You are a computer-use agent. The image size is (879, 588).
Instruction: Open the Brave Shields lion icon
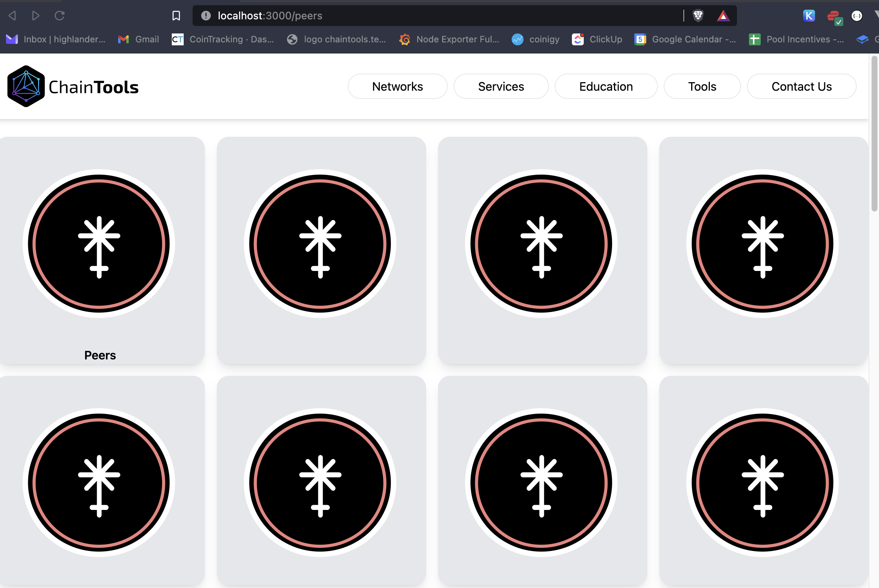(698, 16)
